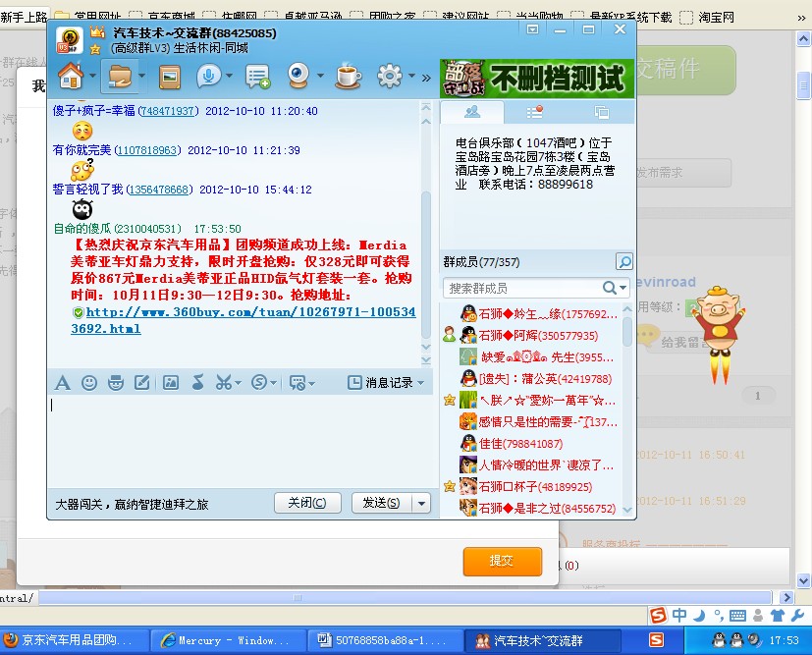812x655 pixels.
Task: Click the coffee cup icon in top toolbar
Action: tap(348, 76)
